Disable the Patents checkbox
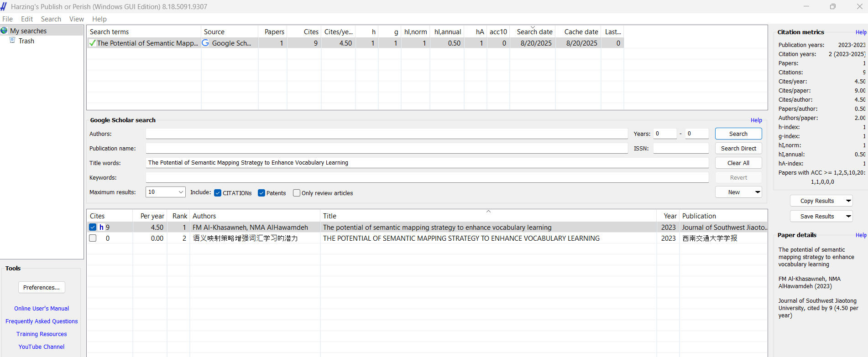 pos(261,193)
